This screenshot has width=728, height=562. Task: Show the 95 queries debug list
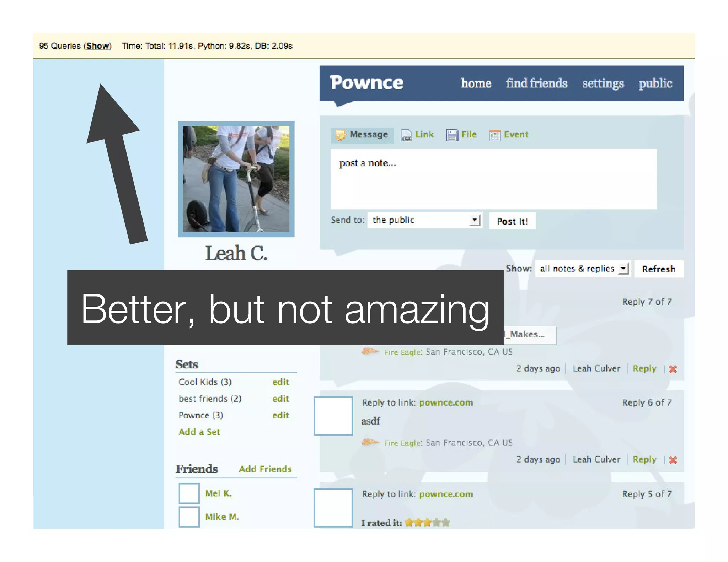click(x=97, y=46)
